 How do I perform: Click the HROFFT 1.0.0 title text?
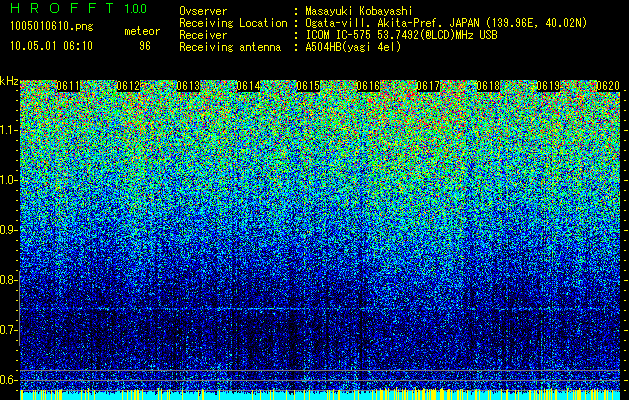coord(79,8)
